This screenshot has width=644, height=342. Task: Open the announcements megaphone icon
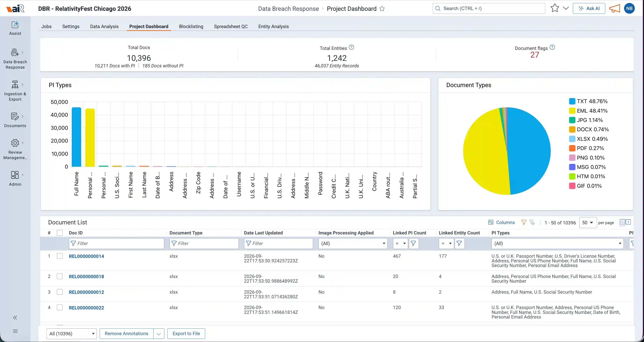[x=615, y=9]
